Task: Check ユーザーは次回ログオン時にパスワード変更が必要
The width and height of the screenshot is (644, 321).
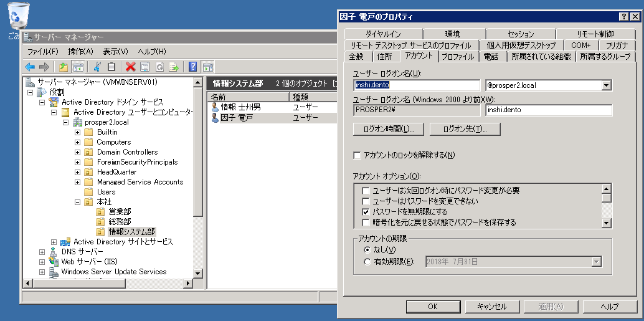Action: click(366, 191)
